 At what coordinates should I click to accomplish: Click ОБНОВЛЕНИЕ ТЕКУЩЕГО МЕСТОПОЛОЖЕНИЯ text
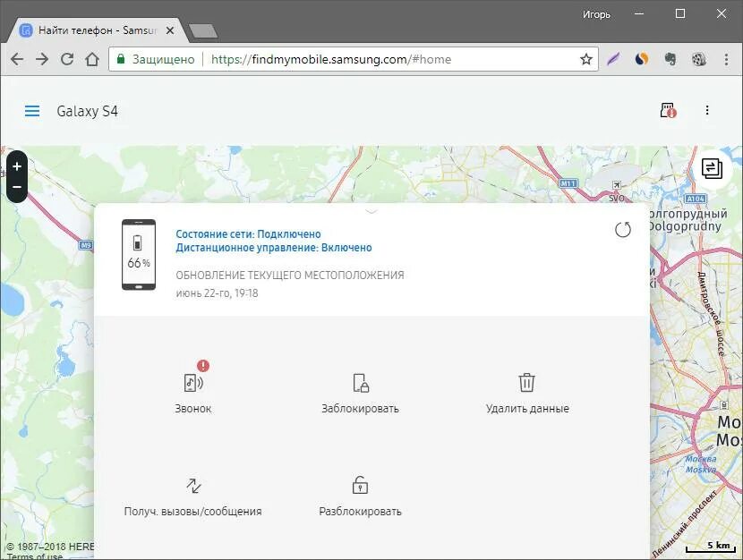pyautogui.click(x=290, y=275)
